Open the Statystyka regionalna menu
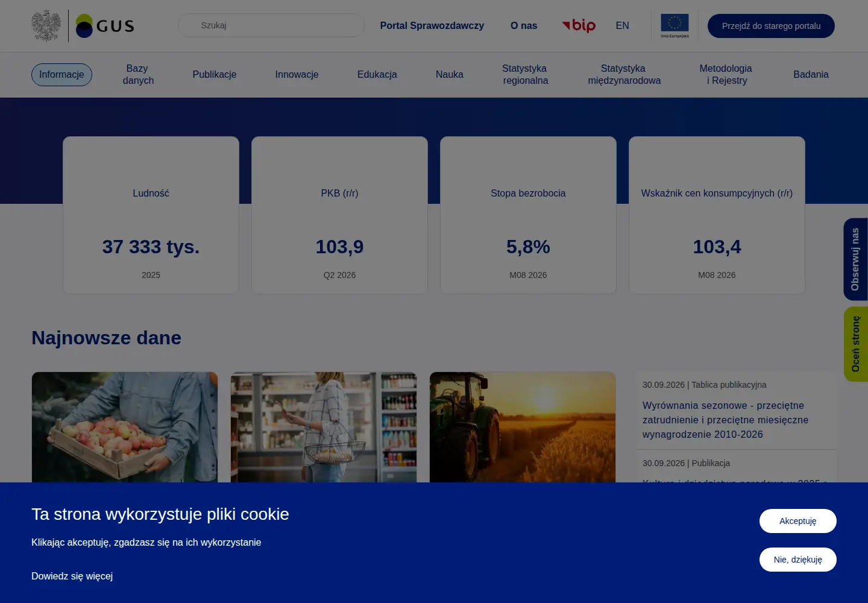 (526, 75)
